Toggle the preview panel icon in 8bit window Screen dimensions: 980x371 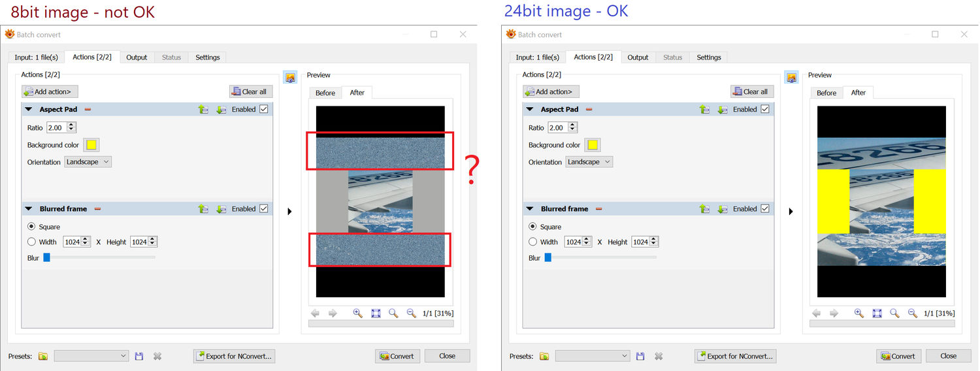tap(290, 77)
